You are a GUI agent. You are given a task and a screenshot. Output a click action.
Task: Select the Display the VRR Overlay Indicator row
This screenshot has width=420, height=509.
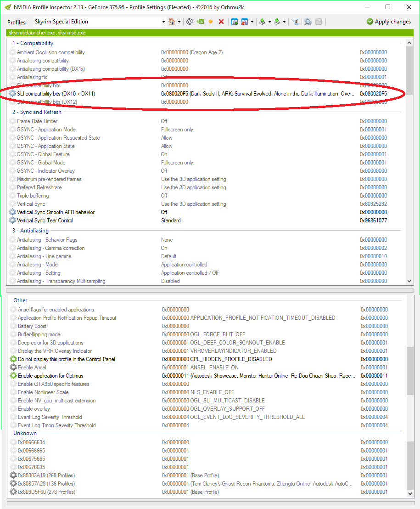pos(207,351)
